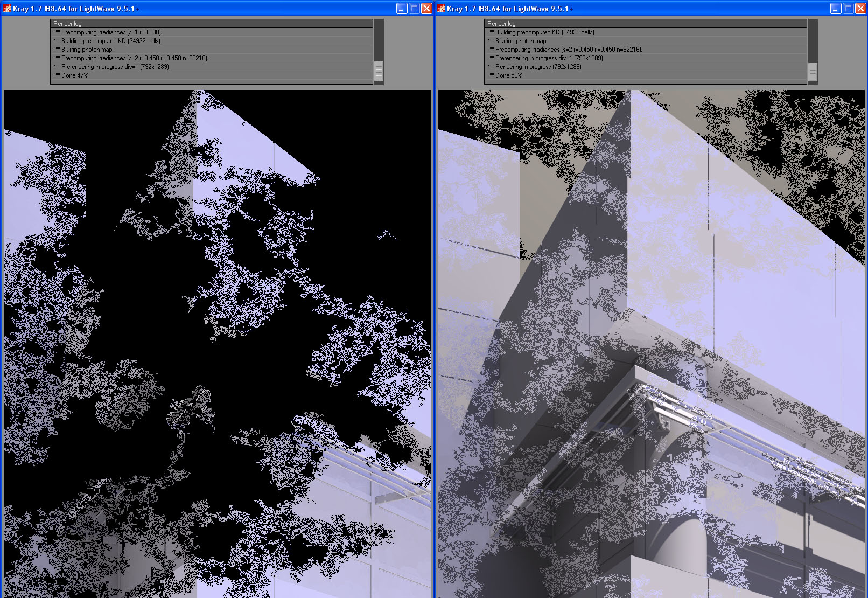Minimize the right Kray render window
This screenshot has width=868, height=598.
836,9
